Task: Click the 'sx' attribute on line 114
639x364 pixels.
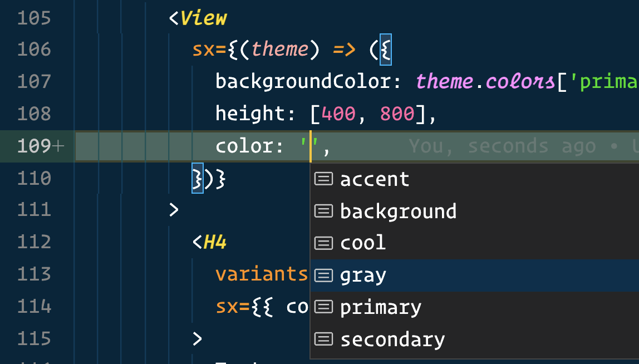Action: coord(227,307)
